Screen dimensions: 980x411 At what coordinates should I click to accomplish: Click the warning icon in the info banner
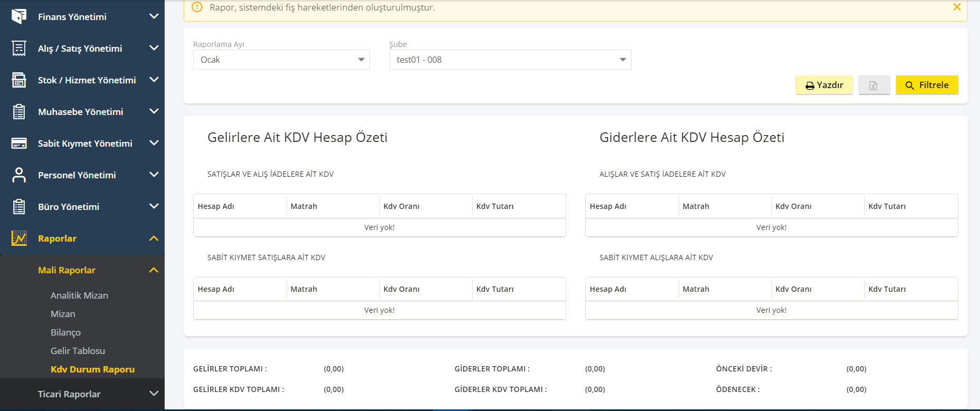(x=197, y=7)
